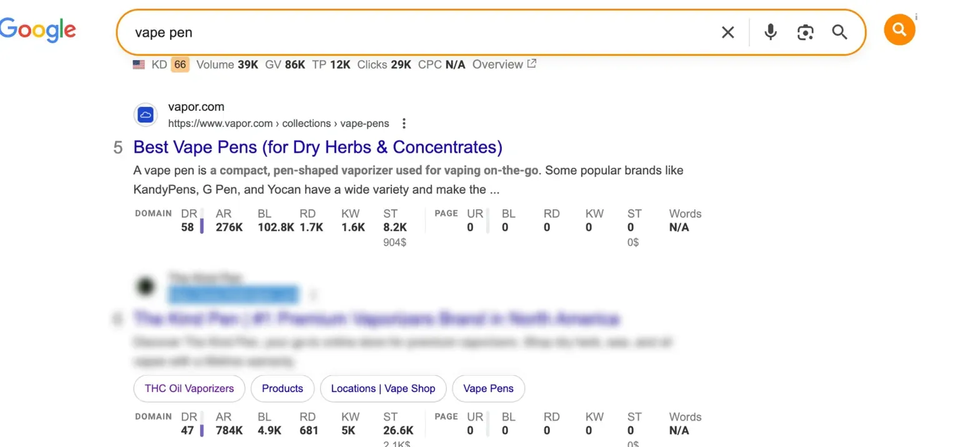Viewport: 980px width, 447px height.
Task: Open Best Vape Pens result title
Action: point(317,148)
